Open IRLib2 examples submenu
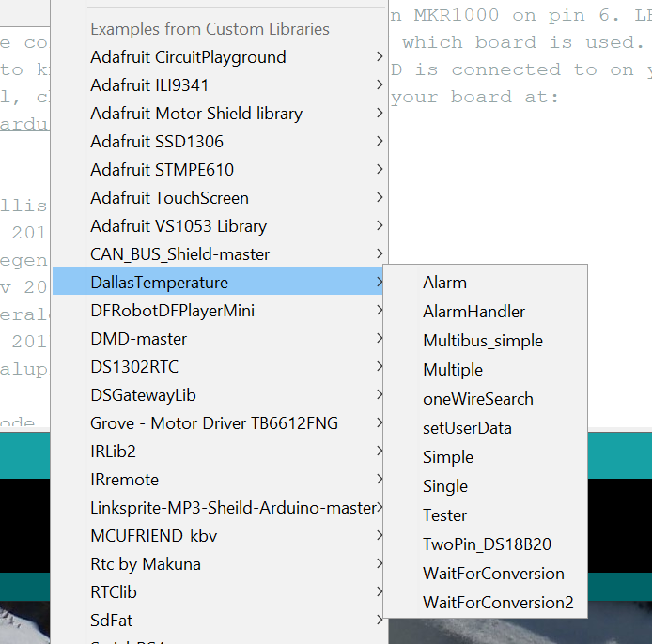 pos(220,452)
